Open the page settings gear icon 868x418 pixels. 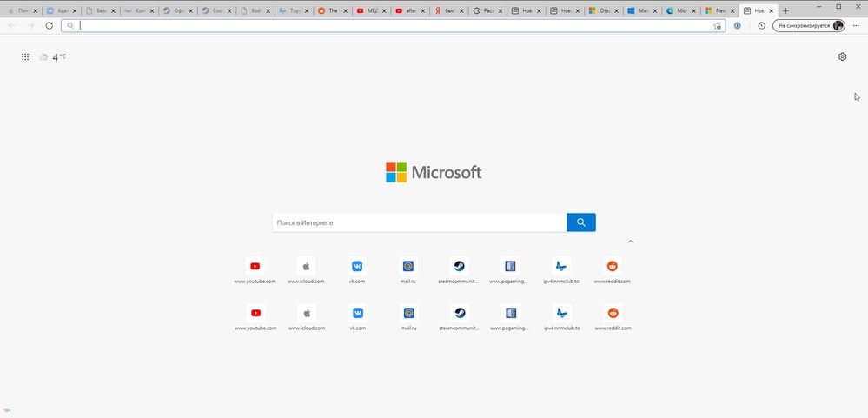click(842, 56)
